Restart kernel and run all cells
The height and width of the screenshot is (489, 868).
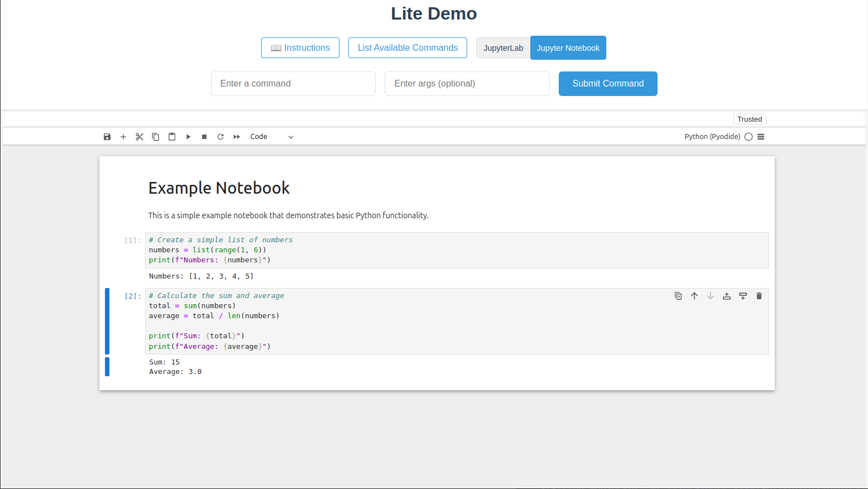click(x=236, y=136)
